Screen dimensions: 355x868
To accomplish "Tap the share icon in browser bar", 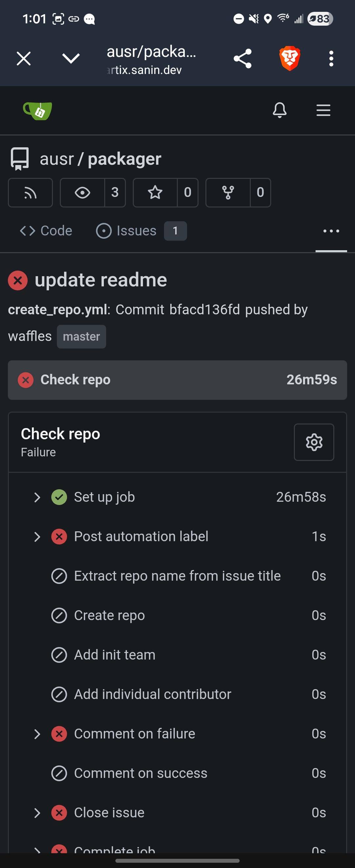I will coord(243,58).
